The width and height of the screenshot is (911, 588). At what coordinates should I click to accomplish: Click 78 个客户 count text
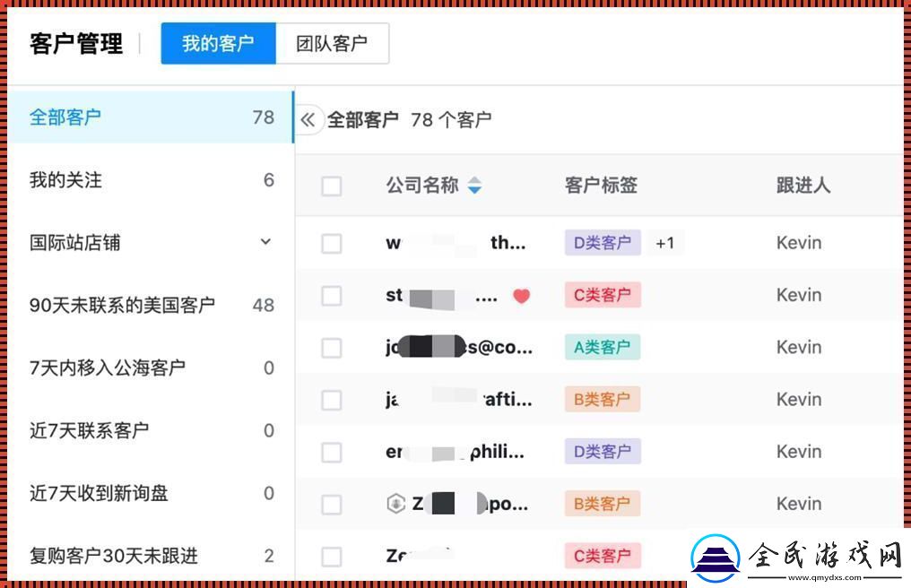[451, 120]
